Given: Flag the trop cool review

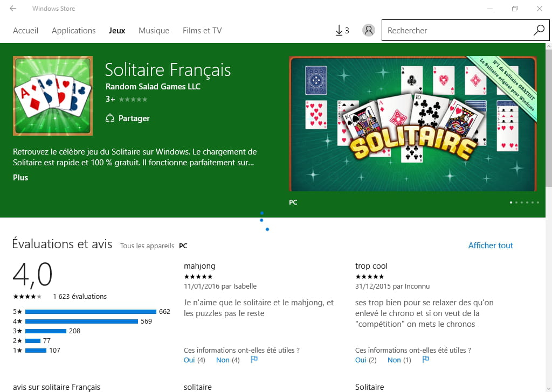Looking at the screenshot, I should click(426, 359).
